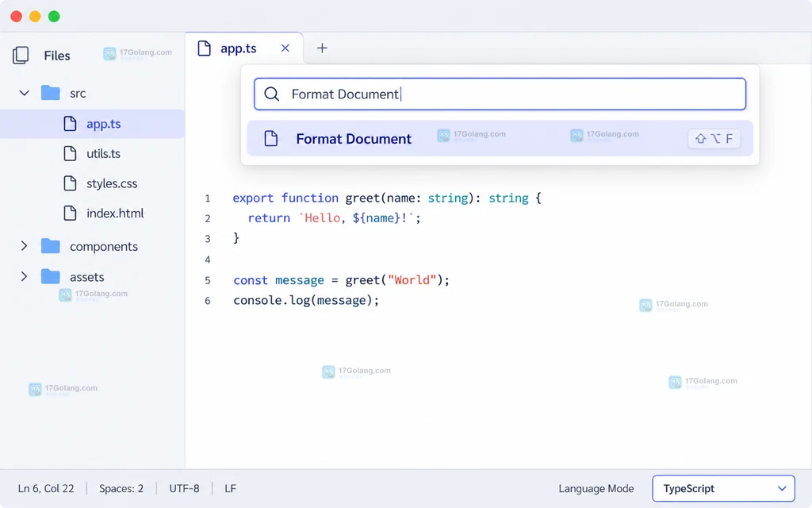Click the file icon beside index.html

70,213
